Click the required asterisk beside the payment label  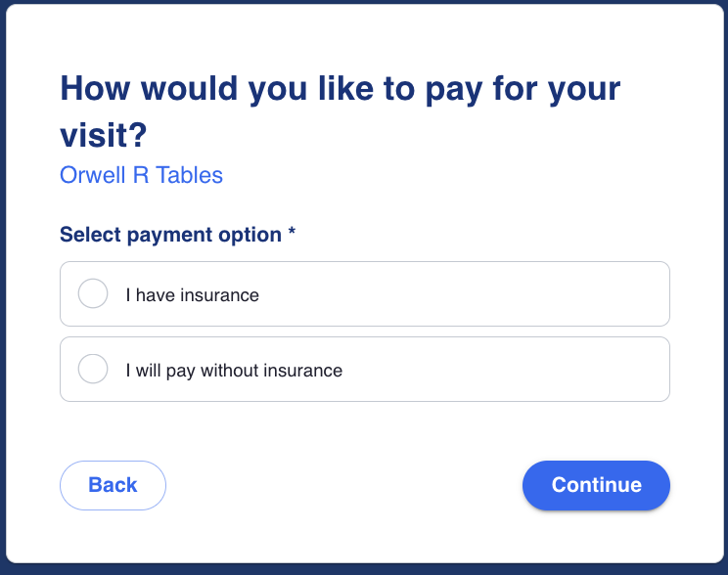(292, 234)
